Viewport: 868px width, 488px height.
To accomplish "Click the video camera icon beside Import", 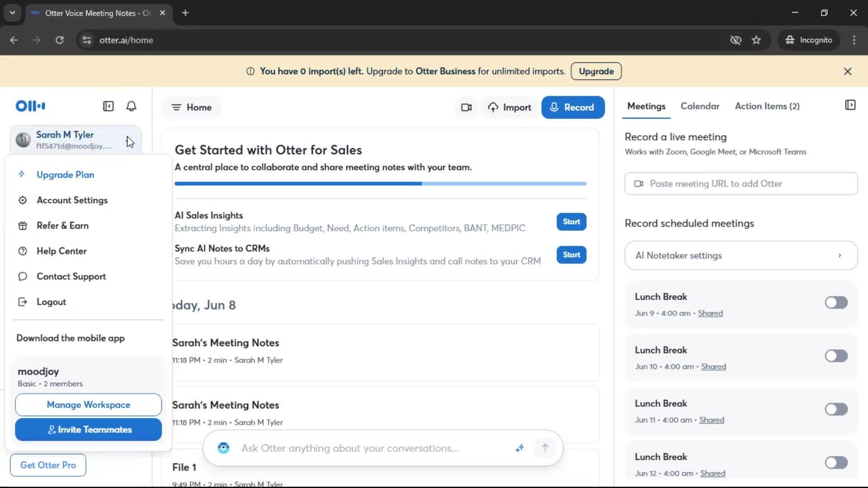I will click(466, 108).
